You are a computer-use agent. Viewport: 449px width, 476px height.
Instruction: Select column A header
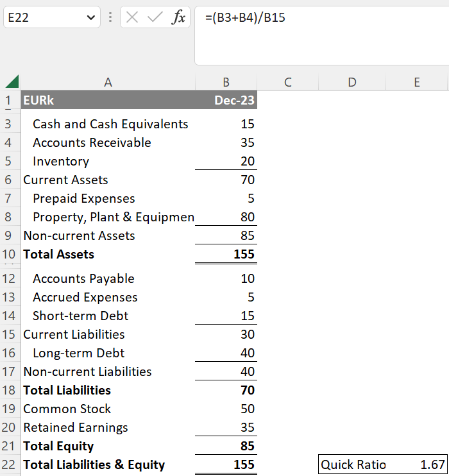pos(108,82)
